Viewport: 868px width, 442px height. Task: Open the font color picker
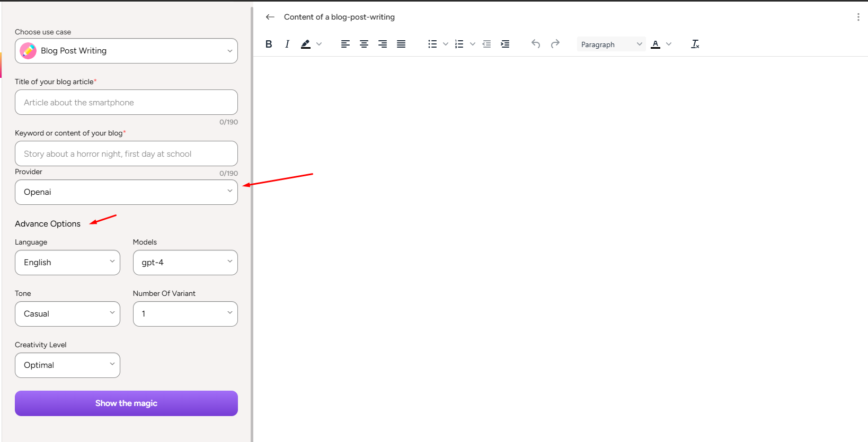pos(656,44)
